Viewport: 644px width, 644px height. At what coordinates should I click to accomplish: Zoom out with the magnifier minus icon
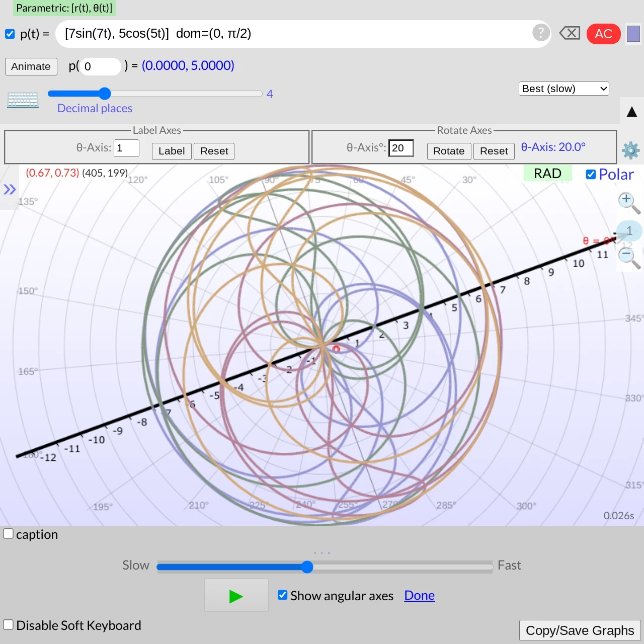[x=627, y=257]
